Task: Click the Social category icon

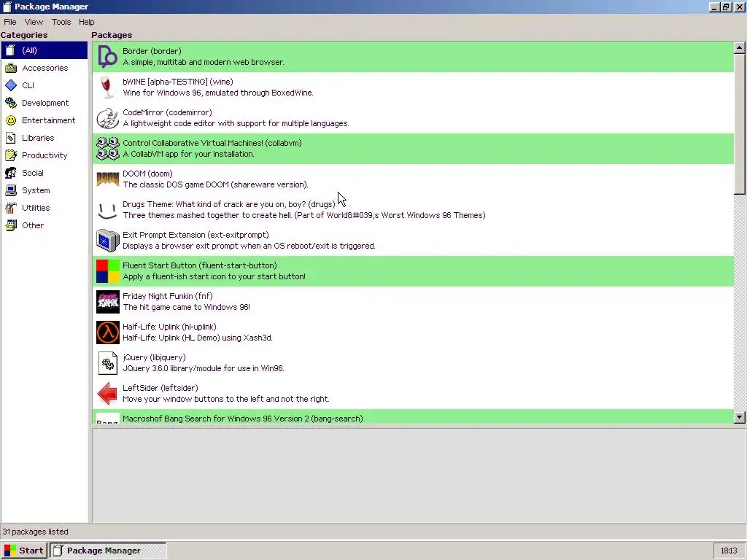Action: pyautogui.click(x=11, y=173)
